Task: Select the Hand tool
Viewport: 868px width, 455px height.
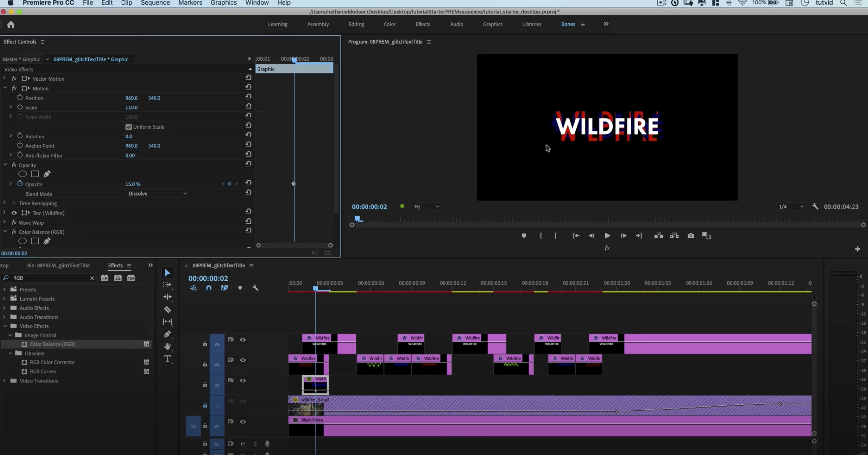Action: point(168,346)
